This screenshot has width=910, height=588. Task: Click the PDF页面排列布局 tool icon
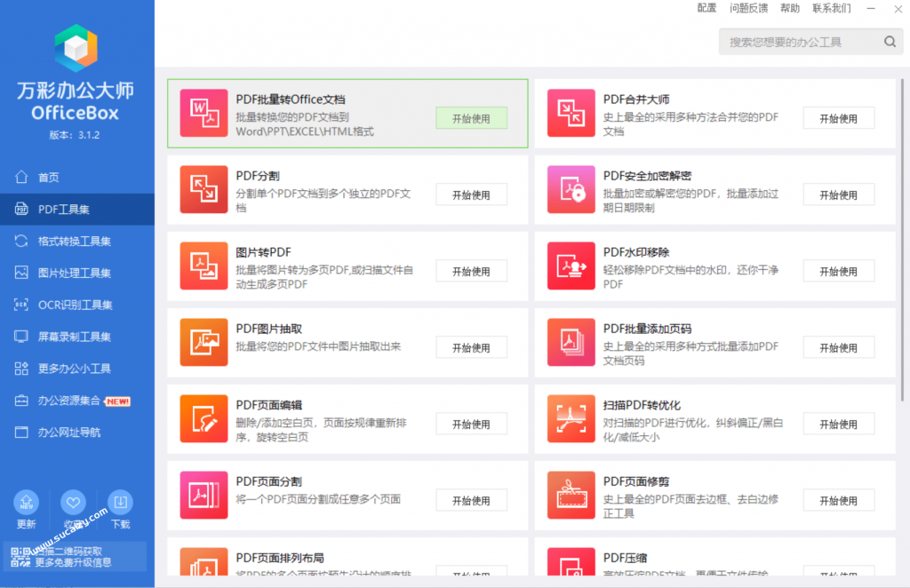click(x=204, y=562)
